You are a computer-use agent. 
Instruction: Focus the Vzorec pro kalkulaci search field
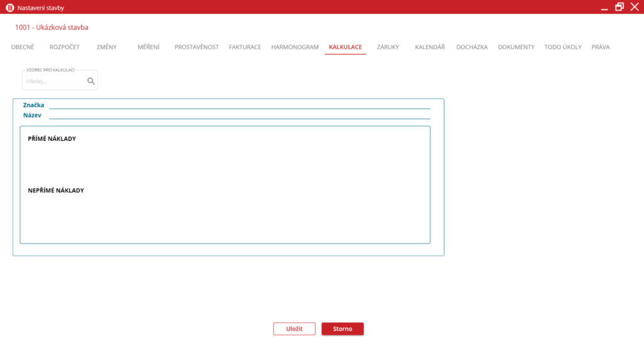tap(54, 81)
